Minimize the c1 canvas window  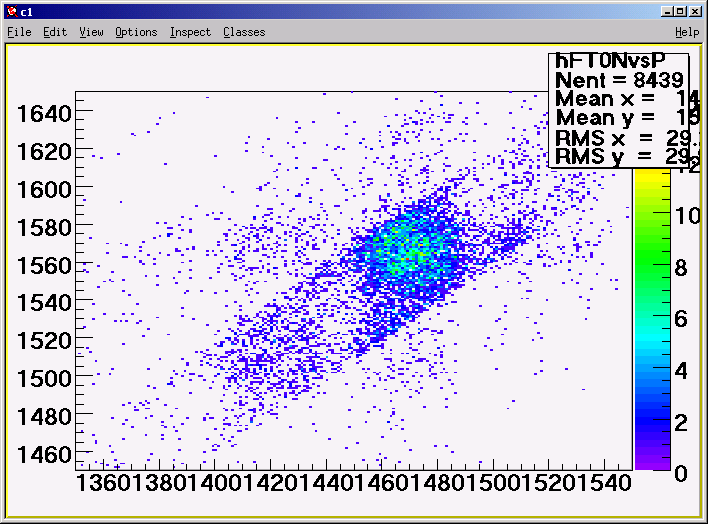tap(667, 11)
